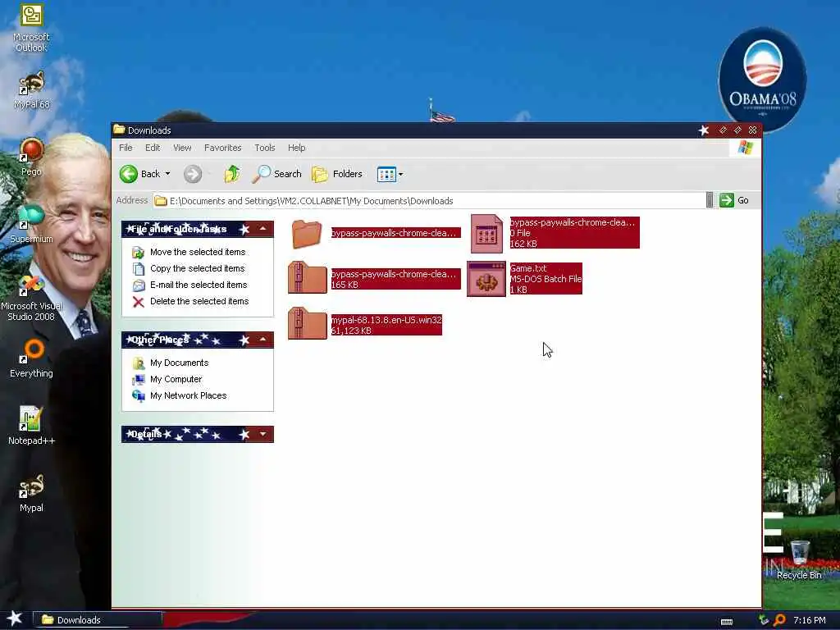Open the Favorites menu
Viewport: 840px width, 630px height.
pyautogui.click(x=223, y=148)
